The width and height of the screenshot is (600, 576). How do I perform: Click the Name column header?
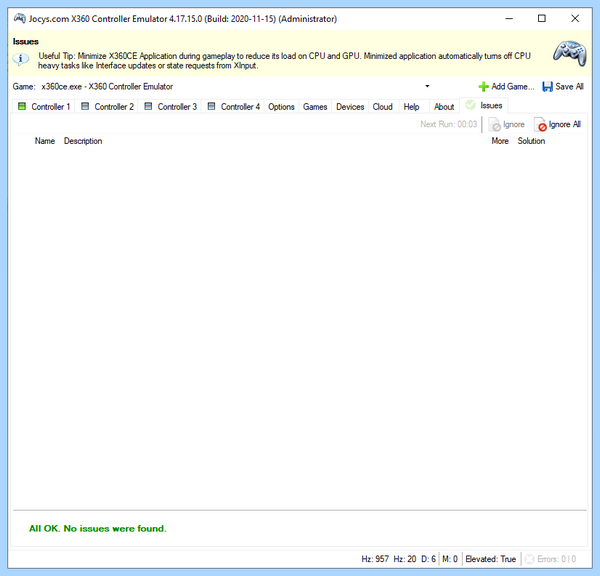[45, 141]
